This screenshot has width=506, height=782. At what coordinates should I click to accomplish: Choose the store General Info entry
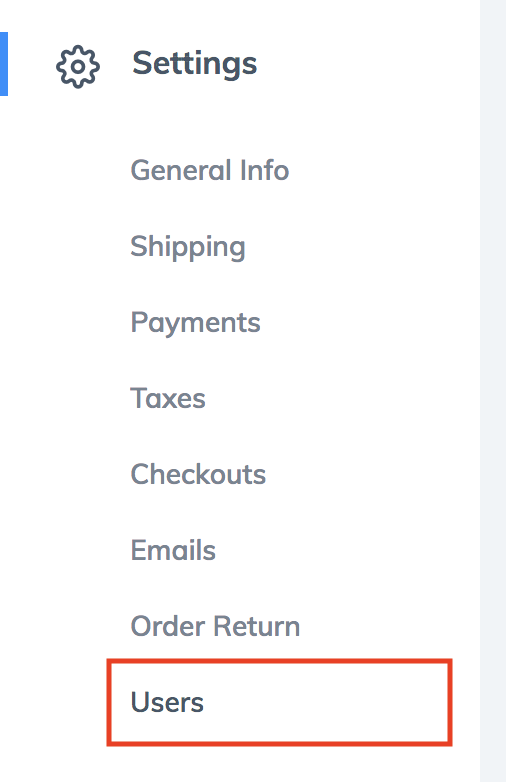[x=210, y=170]
